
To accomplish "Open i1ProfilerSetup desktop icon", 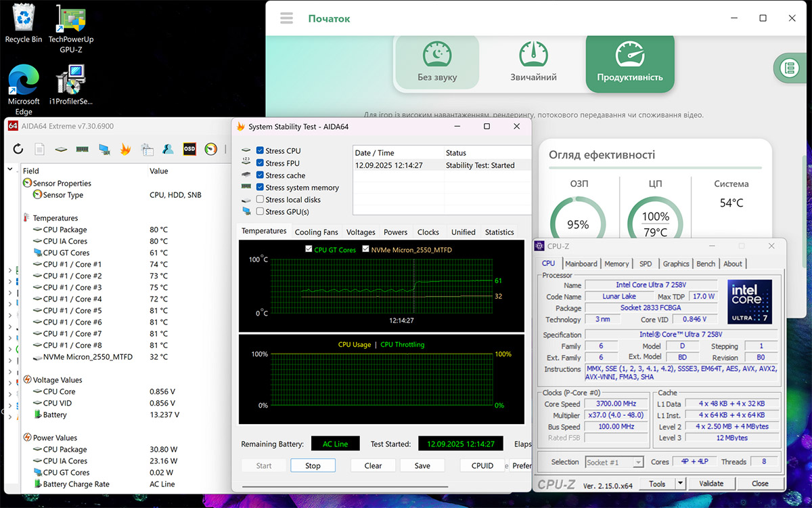I will click(x=70, y=85).
